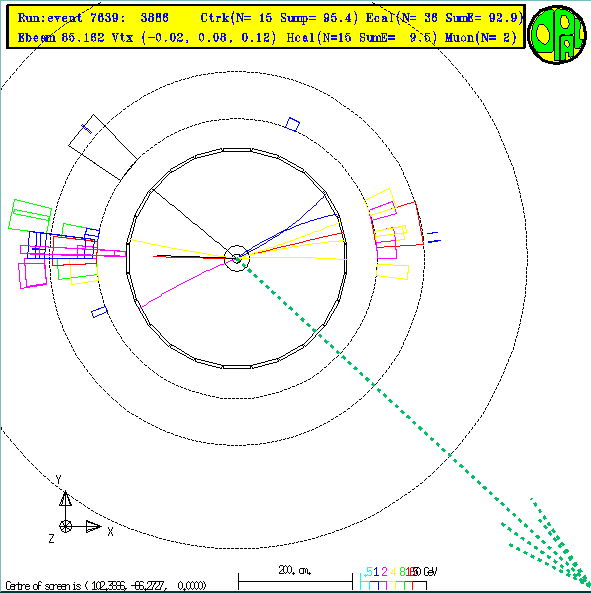Select the small blue rectangle hit at lower left

click(x=99, y=312)
